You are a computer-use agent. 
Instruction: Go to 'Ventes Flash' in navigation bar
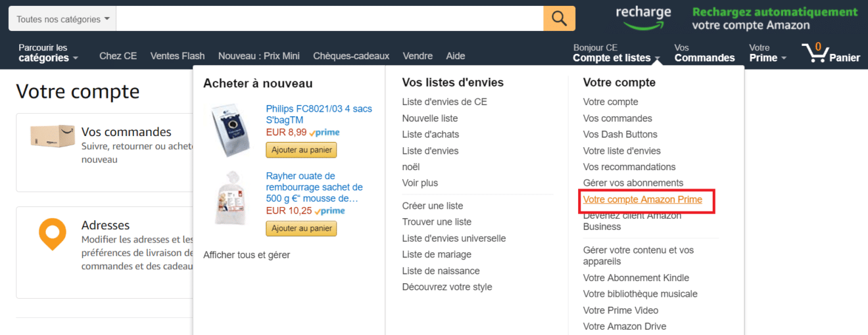point(178,56)
